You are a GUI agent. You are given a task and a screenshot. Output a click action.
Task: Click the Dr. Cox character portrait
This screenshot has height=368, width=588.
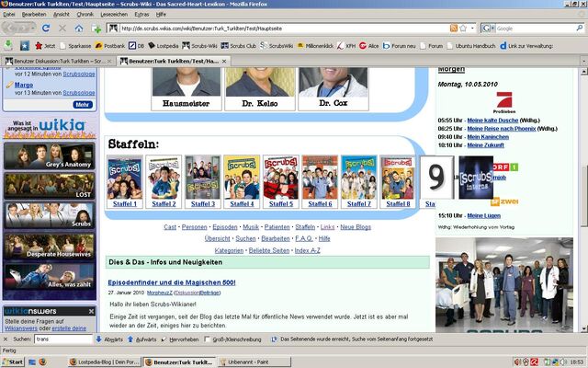[333, 82]
